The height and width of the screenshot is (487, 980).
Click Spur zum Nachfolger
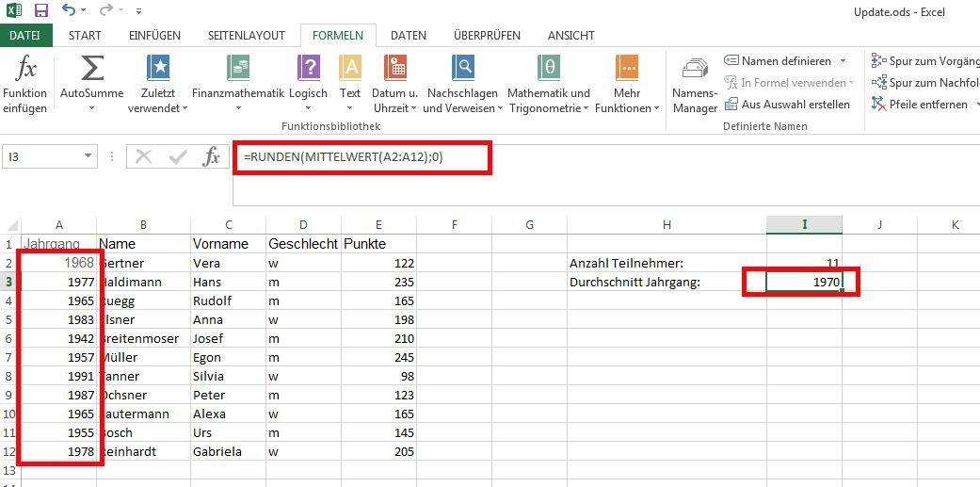[925, 83]
